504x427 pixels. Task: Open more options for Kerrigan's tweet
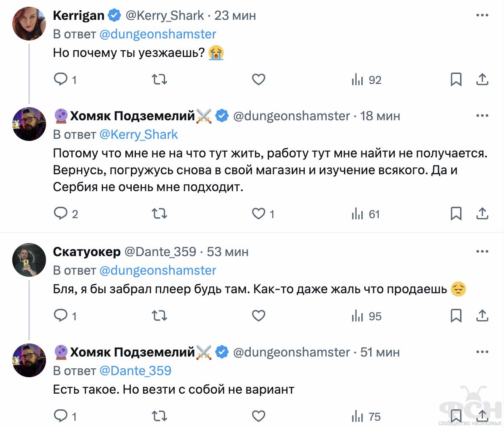(482, 16)
